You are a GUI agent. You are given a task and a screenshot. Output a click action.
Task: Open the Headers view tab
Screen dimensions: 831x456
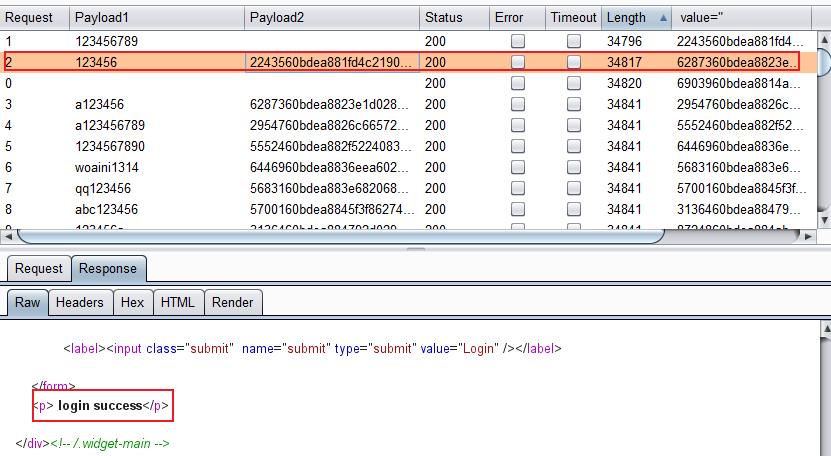click(x=79, y=302)
